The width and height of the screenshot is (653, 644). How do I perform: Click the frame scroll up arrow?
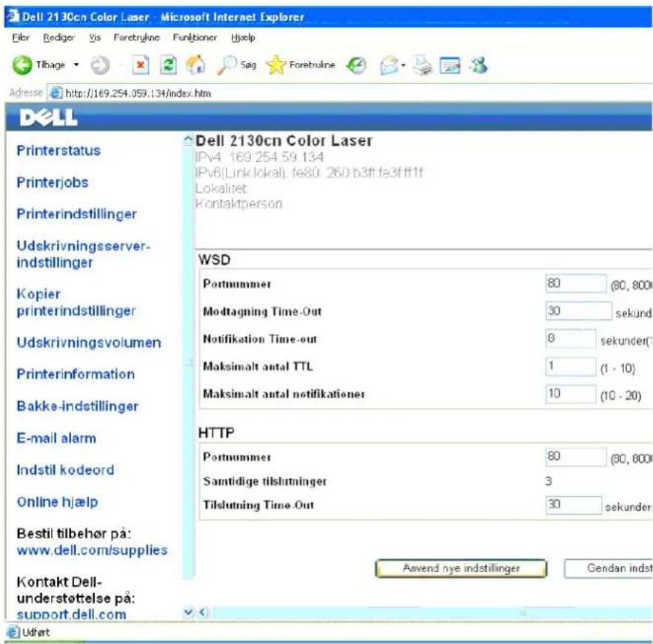[188, 140]
